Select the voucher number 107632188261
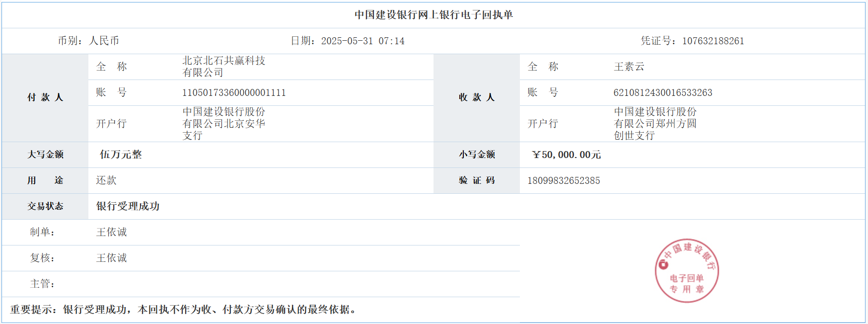Viewport: 868px width, 324px height. click(x=713, y=41)
